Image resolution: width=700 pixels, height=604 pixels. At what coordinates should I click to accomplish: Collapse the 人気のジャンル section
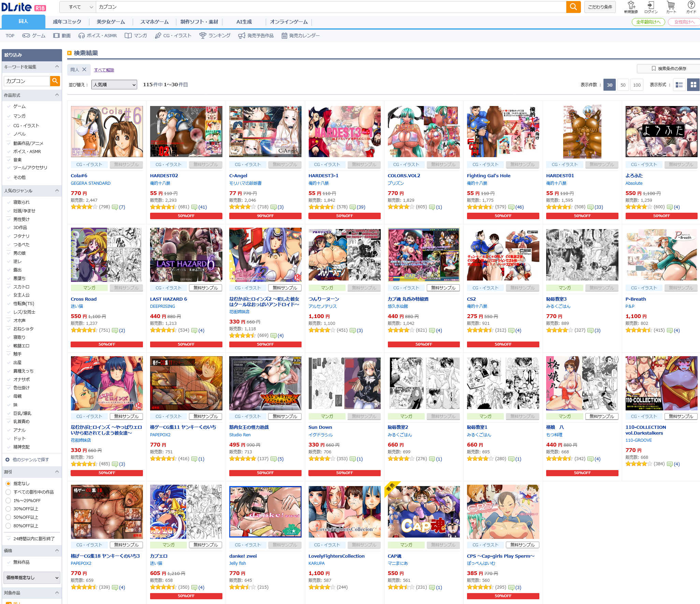(57, 191)
